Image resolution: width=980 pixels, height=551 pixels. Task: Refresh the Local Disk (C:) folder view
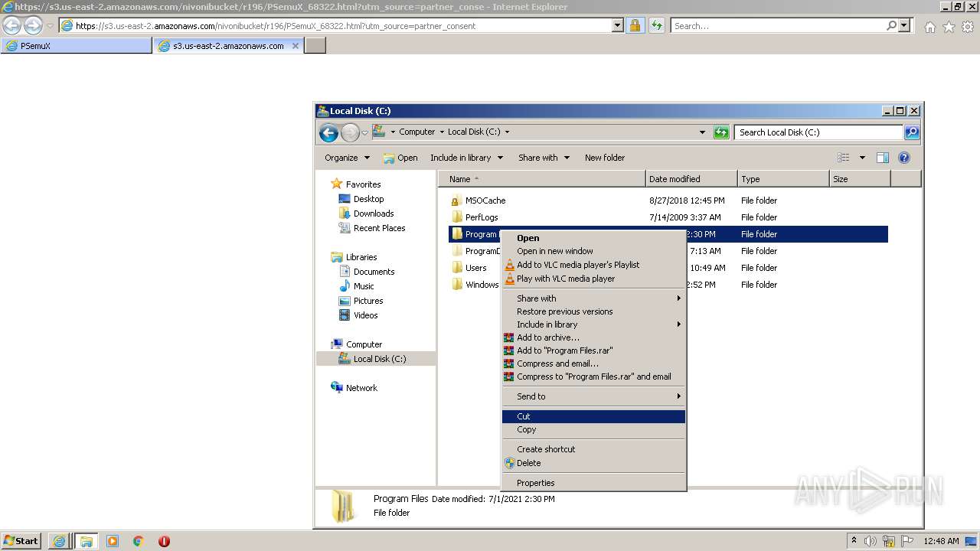(x=720, y=132)
